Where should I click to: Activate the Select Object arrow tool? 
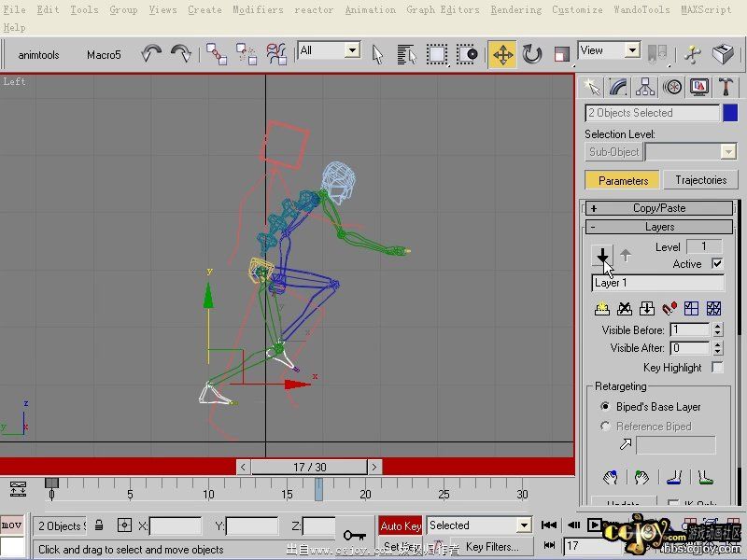pos(377,54)
